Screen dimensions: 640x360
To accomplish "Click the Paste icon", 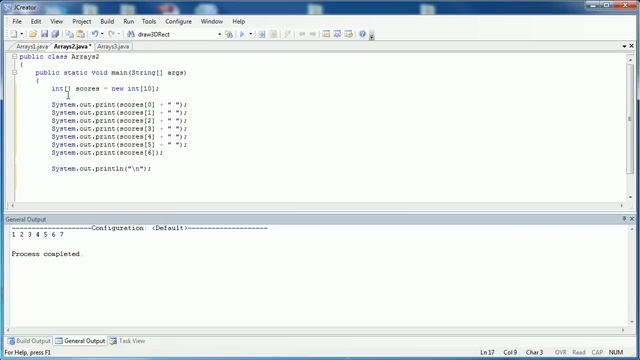I will (81, 34).
